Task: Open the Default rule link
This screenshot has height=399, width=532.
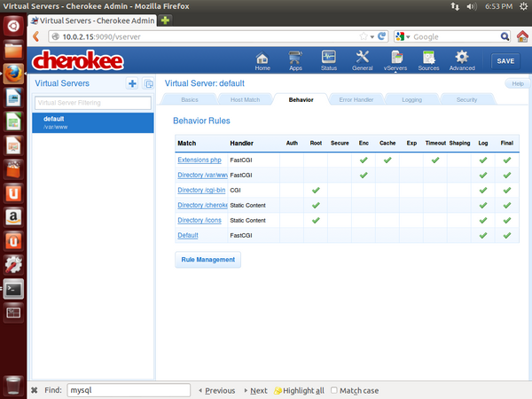Action: coord(188,236)
